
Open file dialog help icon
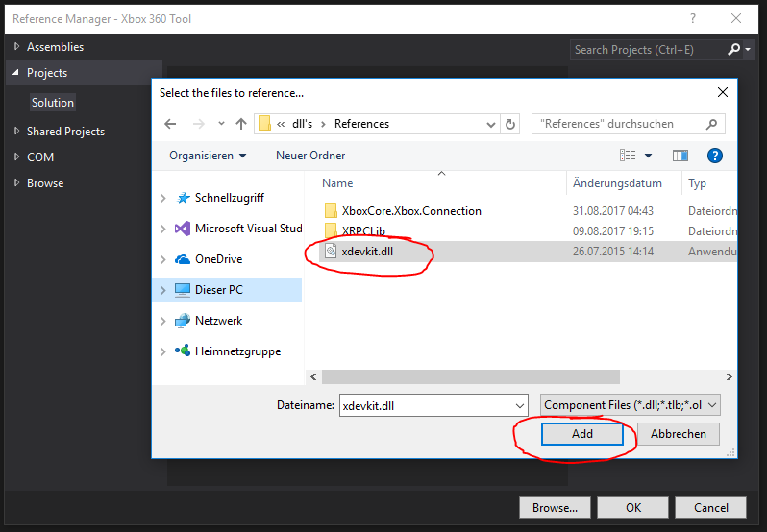(715, 156)
